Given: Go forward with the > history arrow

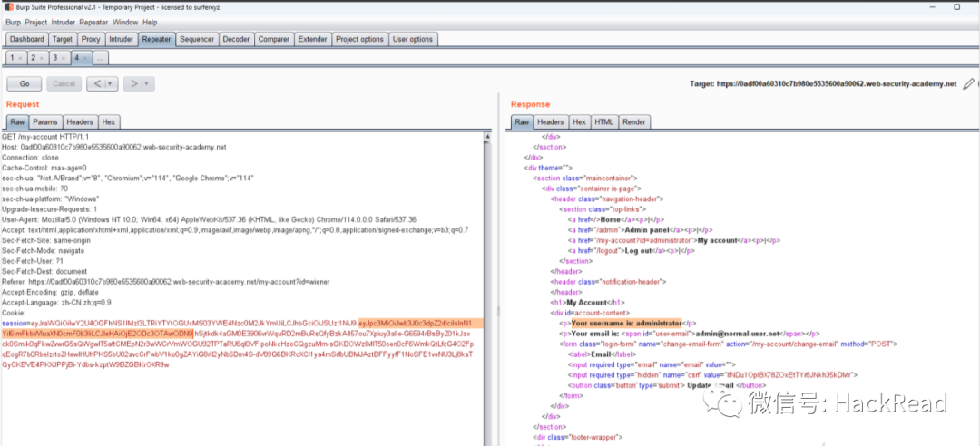Looking at the screenshot, I should (133, 83).
